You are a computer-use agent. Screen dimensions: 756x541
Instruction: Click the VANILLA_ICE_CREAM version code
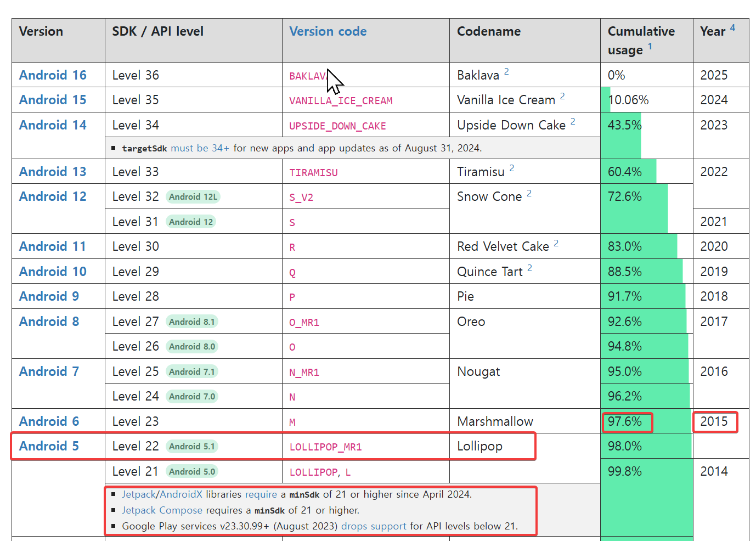(341, 101)
